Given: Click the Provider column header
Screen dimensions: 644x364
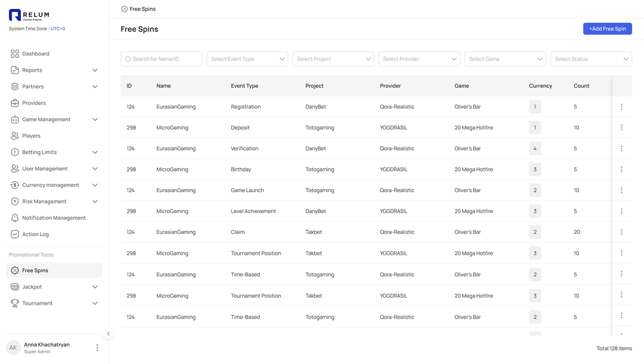Looking at the screenshot, I should coord(390,86).
